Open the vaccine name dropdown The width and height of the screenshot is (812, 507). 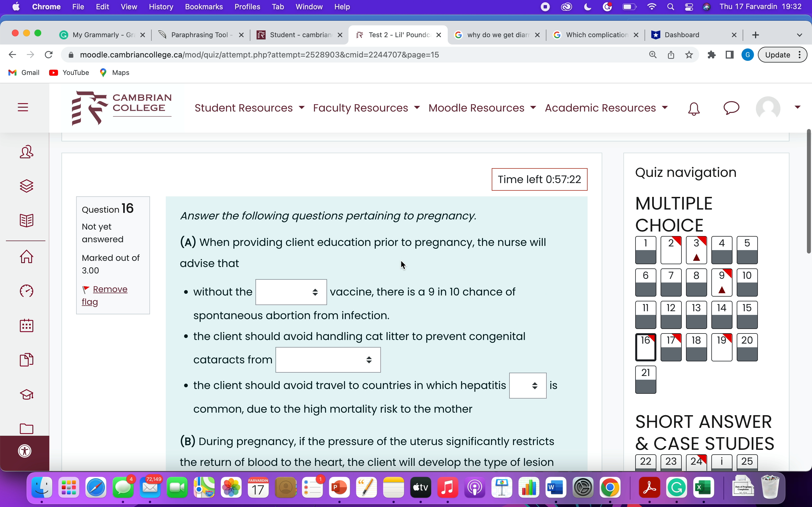tap(291, 292)
